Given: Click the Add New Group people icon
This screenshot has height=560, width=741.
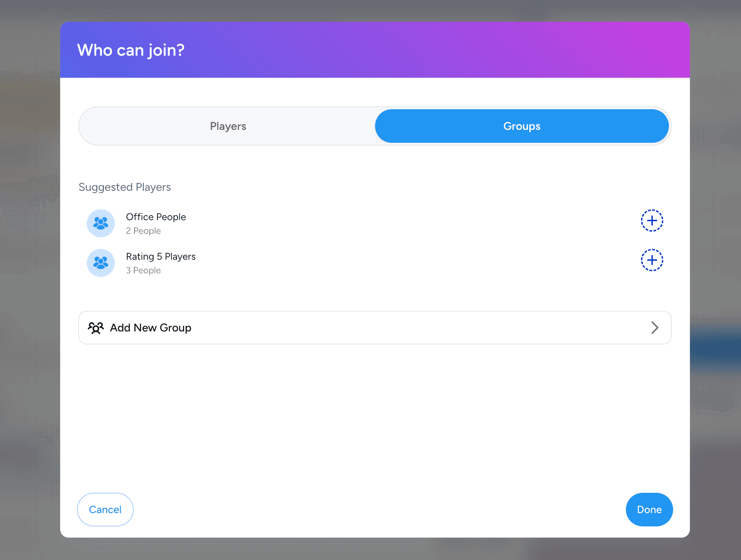Looking at the screenshot, I should pos(96,328).
